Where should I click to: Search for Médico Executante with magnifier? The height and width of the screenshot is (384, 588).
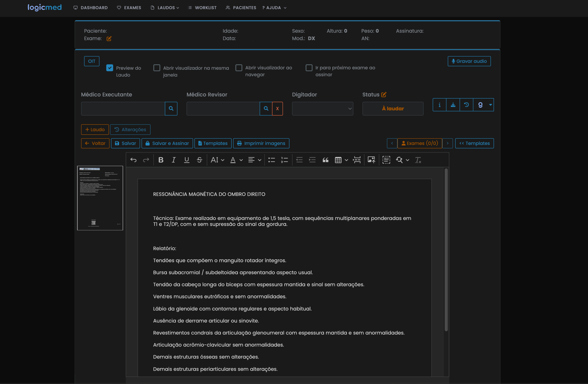[171, 109]
